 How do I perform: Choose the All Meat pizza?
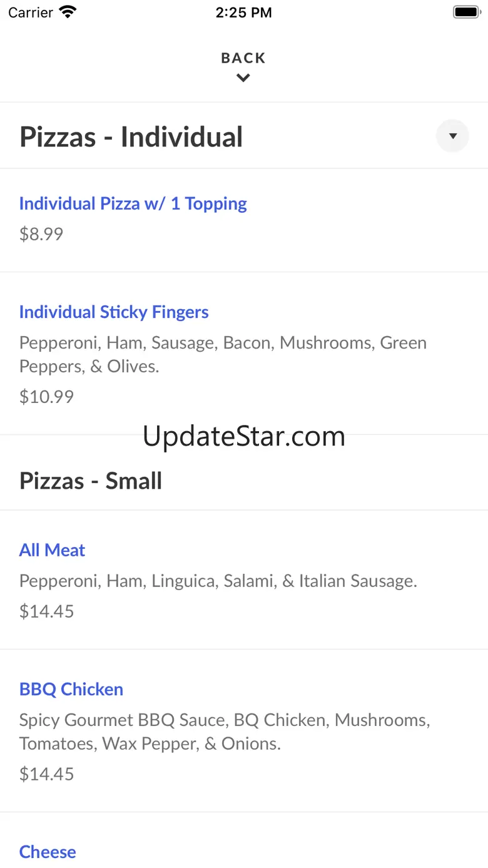pyautogui.click(x=52, y=550)
